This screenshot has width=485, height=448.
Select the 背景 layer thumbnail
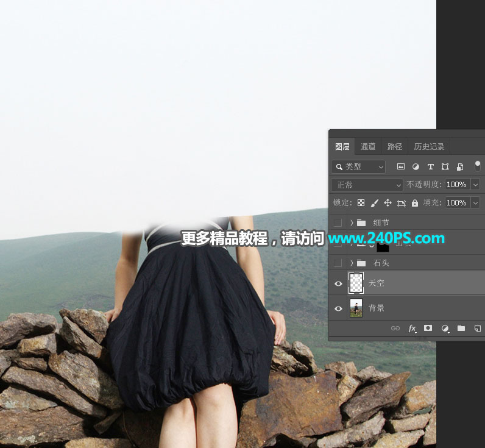click(x=356, y=308)
